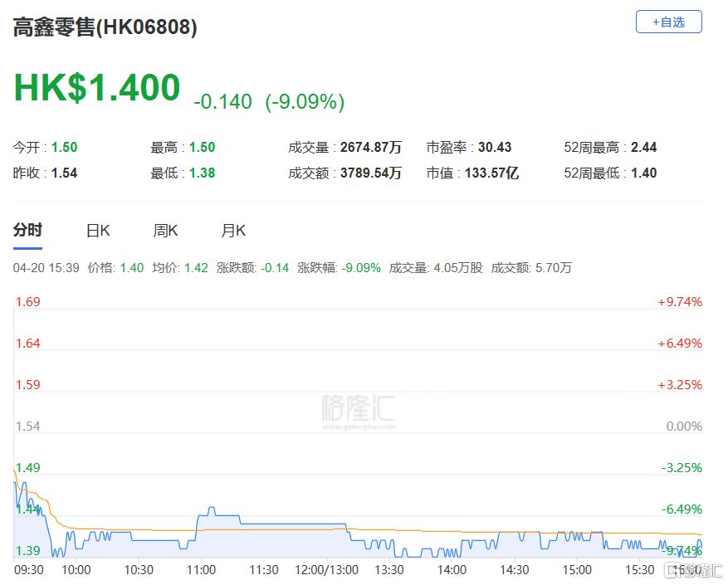This screenshot has height=585, width=728.
Task: Click the 52周最高 2.44 value
Action: pyautogui.click(x=643, y=147)
